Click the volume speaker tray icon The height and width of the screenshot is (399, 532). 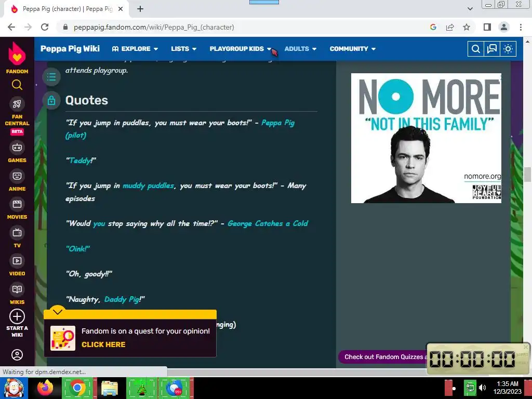482,388
